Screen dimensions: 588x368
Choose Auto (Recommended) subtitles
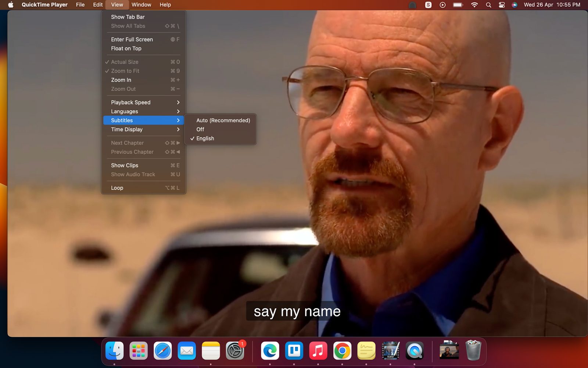[x=220, y=120]
